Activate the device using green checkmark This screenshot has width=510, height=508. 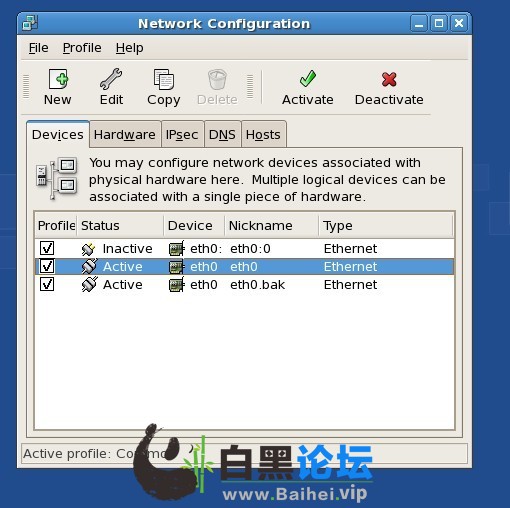(x=308, y=79)
